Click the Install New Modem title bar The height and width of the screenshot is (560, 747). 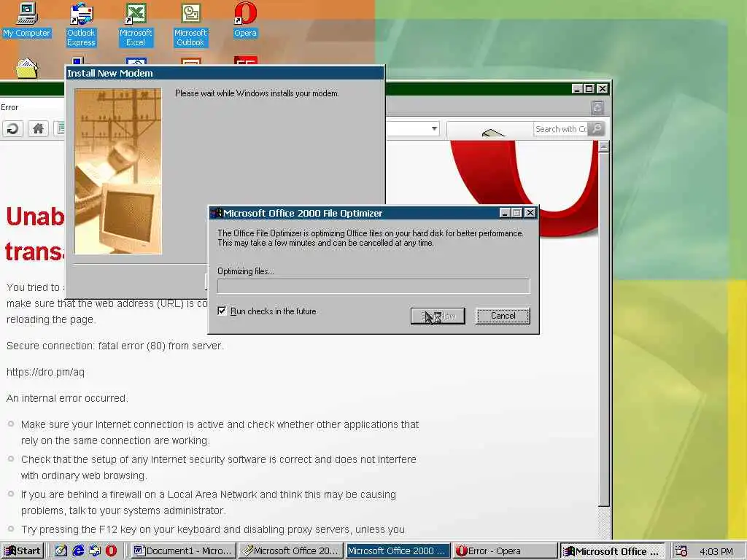[225, 74]
